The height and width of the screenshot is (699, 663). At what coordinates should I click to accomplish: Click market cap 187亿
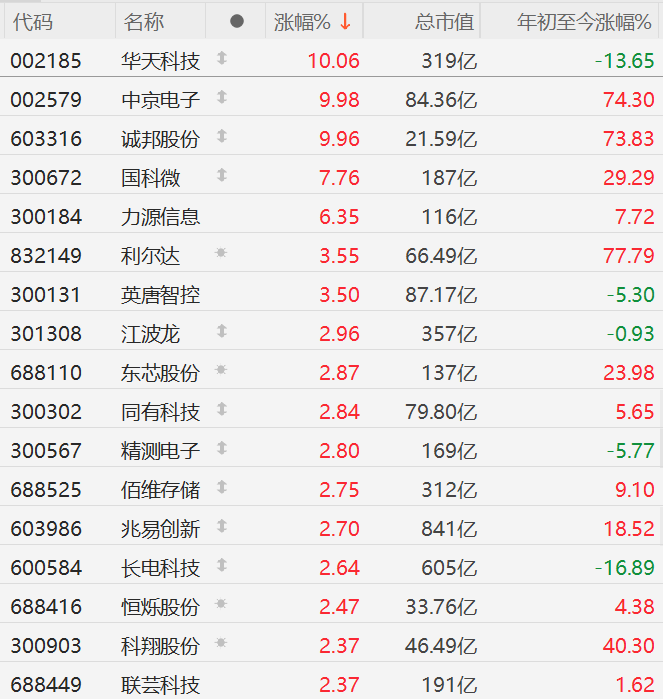point(449,178)
